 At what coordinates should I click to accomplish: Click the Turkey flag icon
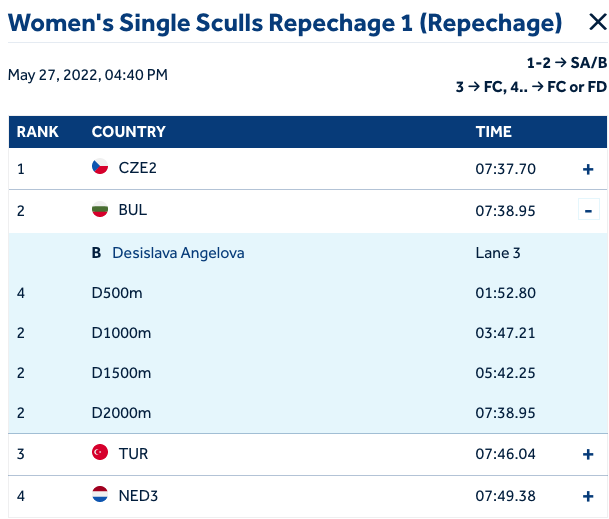pos(100,453)
